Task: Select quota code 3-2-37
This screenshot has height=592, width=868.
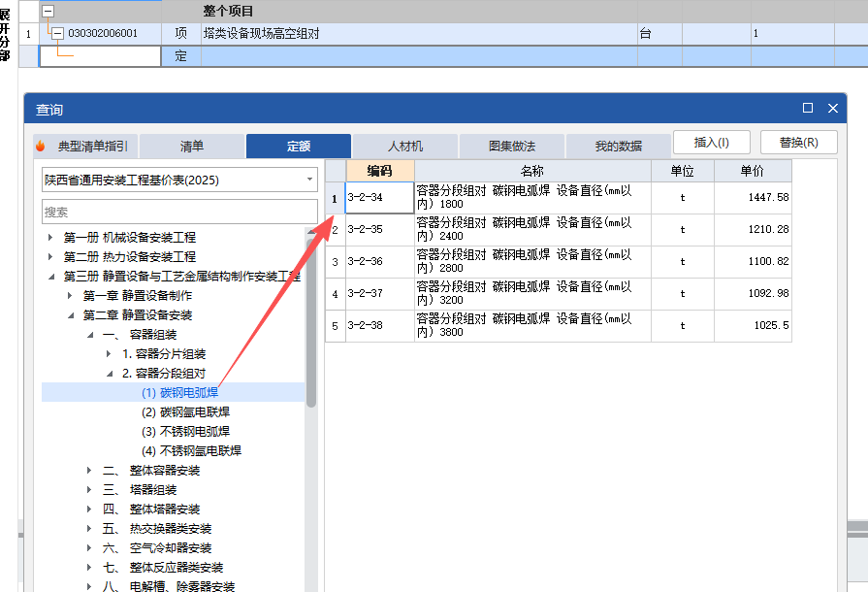Action: coord(380,294)
